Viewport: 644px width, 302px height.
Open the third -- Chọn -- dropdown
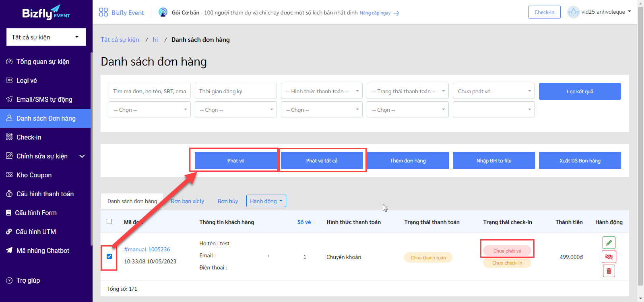point(322,110)
